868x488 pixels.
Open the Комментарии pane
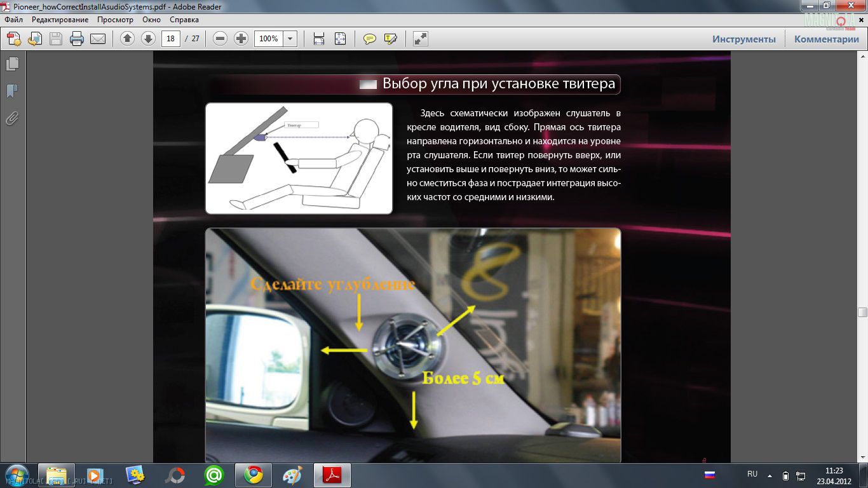[826, 39]
